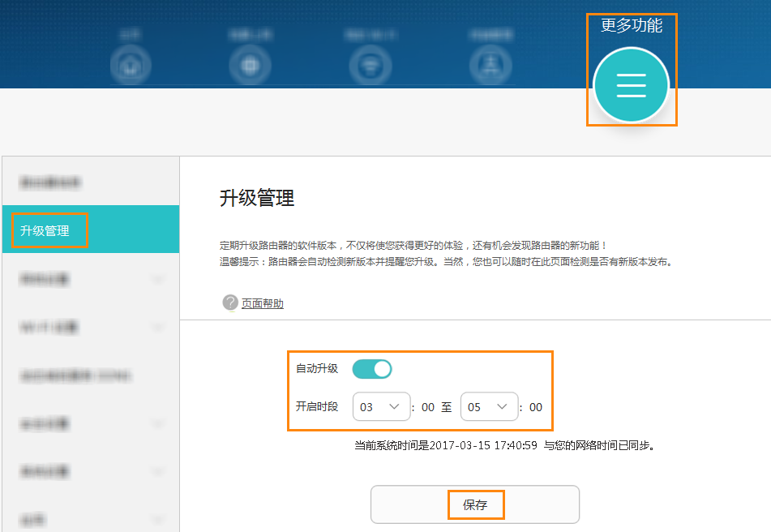Click the question mark help icon

[230, 302]
